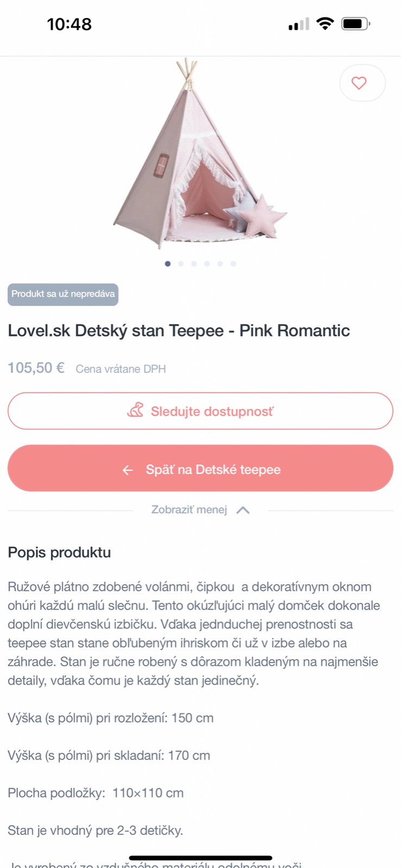Tap the back arrow icon
This screenshot has height=868, width=401.
coord(128,470)
